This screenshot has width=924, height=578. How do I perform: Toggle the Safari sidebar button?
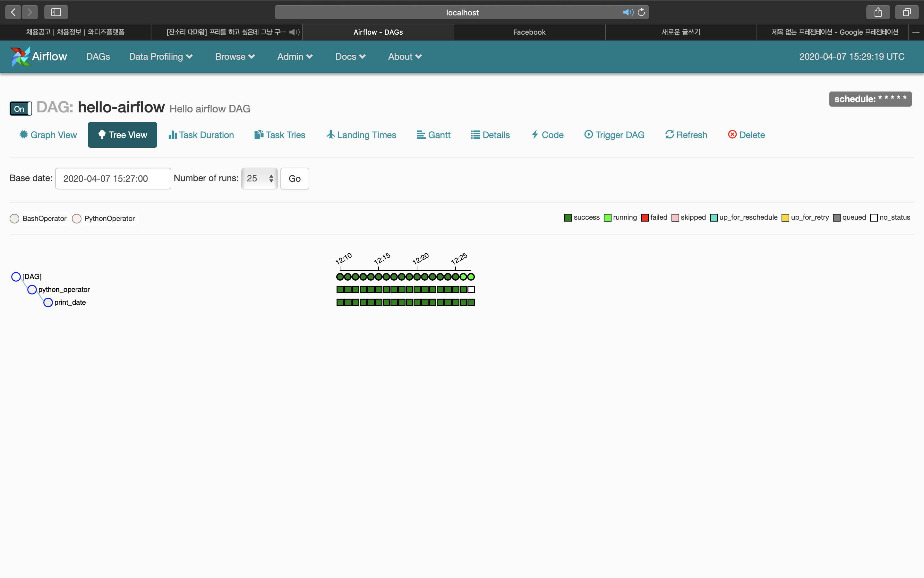click(x=56, y=12)
